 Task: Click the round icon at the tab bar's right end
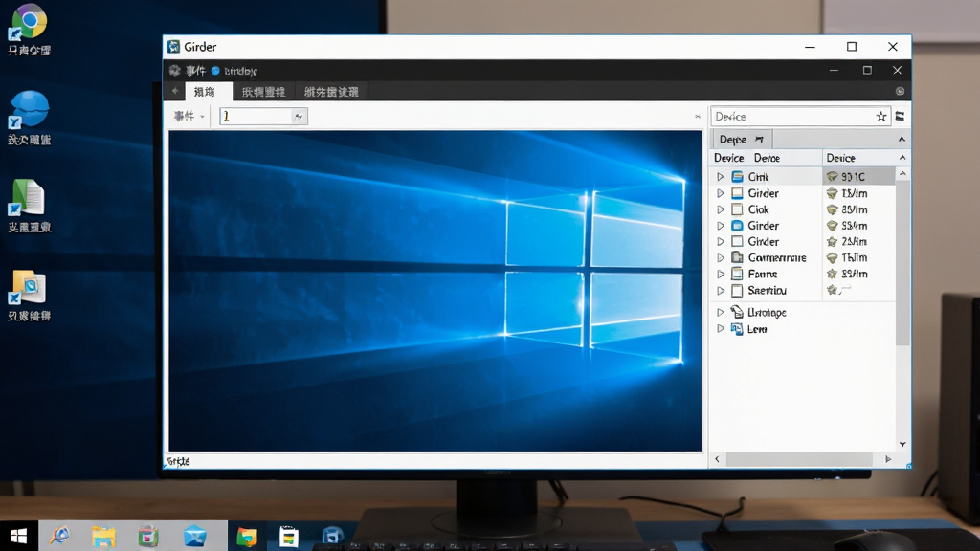coord(900,91)
